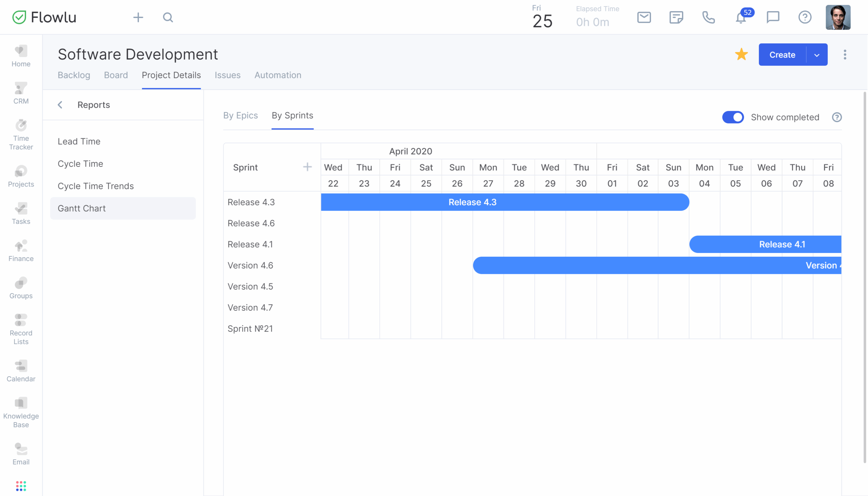Click the notifications bell icon
The height and width of the screenshot is (496, 868).
pos(741,18)
